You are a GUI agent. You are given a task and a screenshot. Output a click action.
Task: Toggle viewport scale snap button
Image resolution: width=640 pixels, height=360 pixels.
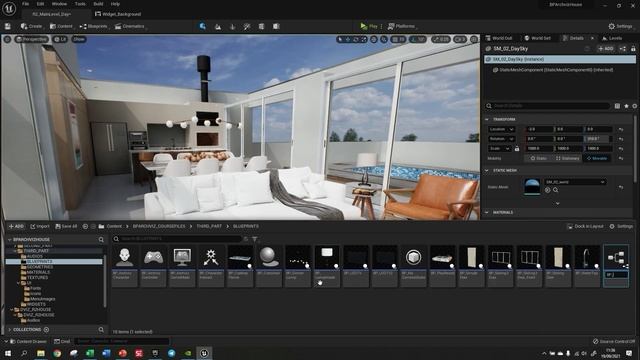pos(441,40)
